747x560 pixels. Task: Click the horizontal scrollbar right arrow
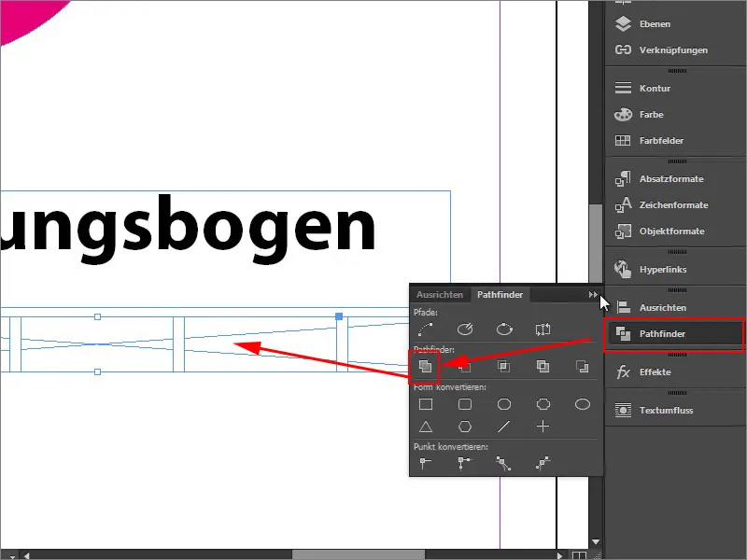pos(560,555)
